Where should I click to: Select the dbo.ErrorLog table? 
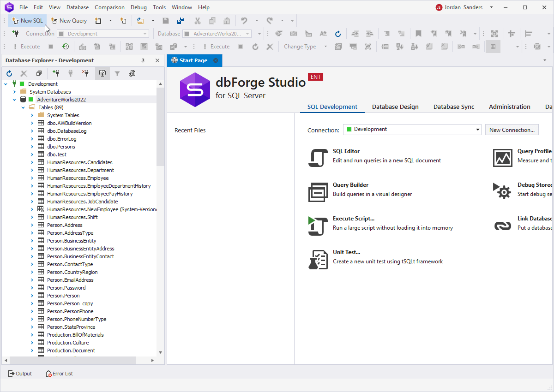tap(61, 139)
